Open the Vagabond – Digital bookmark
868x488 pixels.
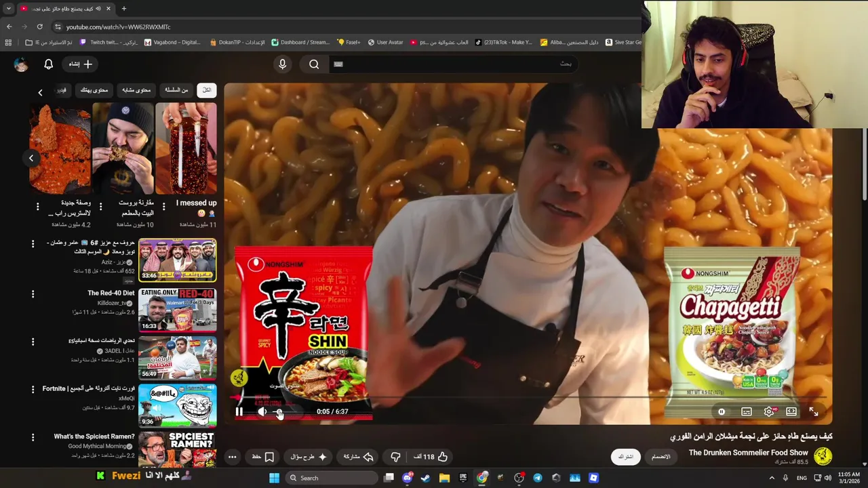(173, 42)
